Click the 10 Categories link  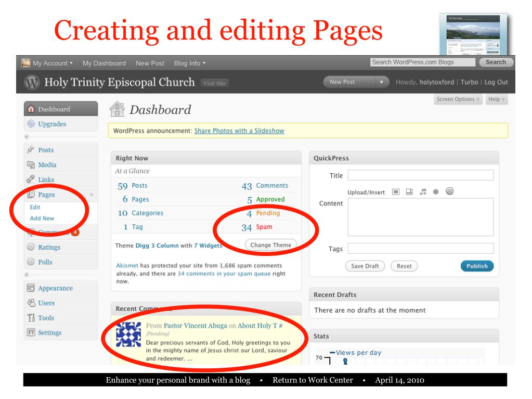140,213
